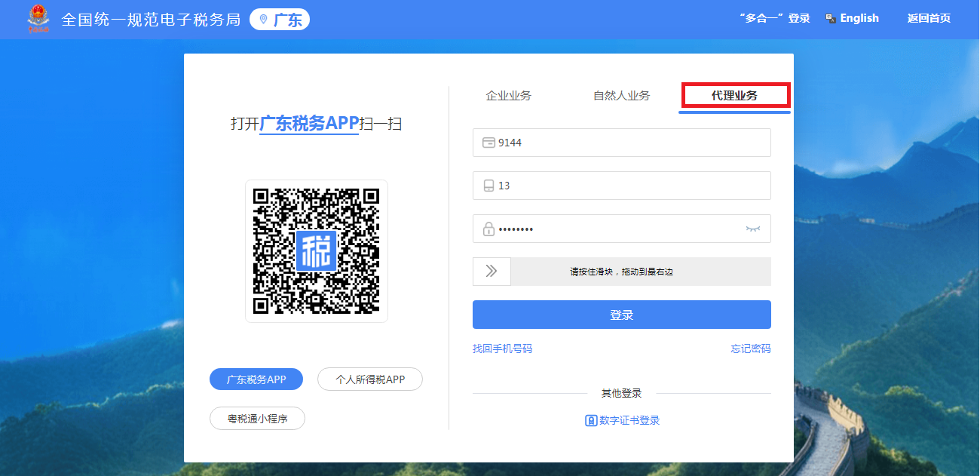Click the phone icon in the 13 field
This screenshot has height=476, width=980.
click(488, 186)
